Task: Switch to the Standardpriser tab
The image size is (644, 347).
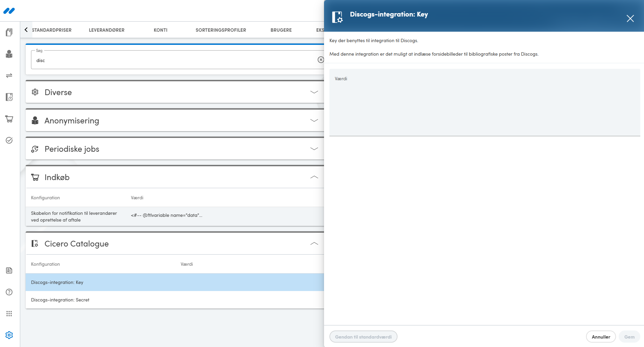Action: [52, 30]
